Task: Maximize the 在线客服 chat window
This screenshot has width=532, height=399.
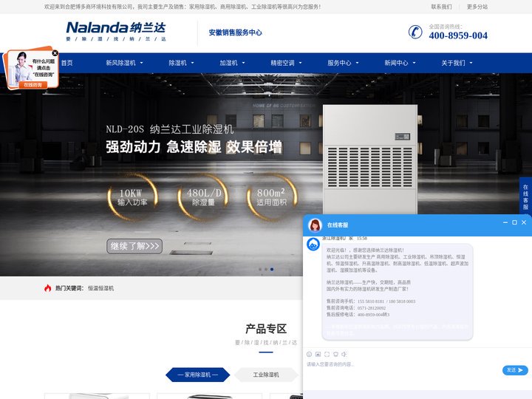Action: point(514,222)
